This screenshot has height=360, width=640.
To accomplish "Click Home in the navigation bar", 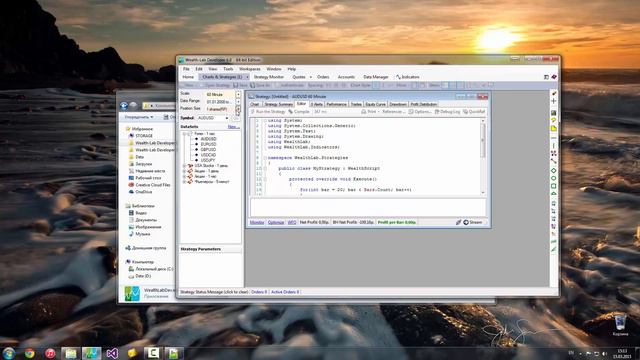I will pos(188,77).
